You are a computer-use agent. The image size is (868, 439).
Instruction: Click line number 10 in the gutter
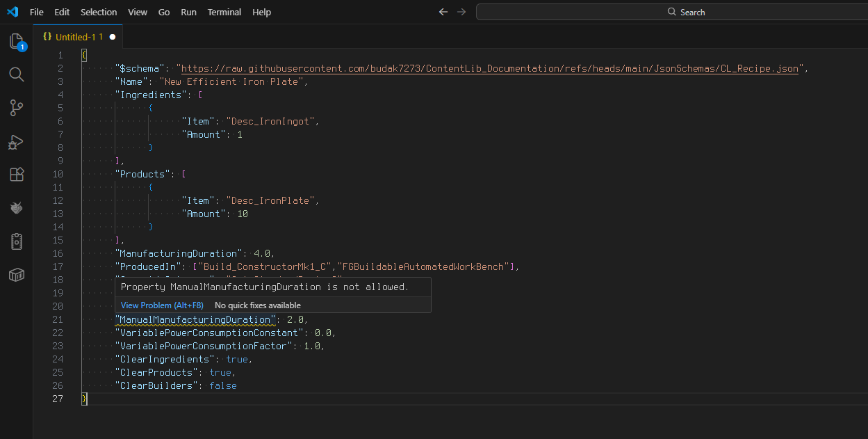click(x=58, y=174)
